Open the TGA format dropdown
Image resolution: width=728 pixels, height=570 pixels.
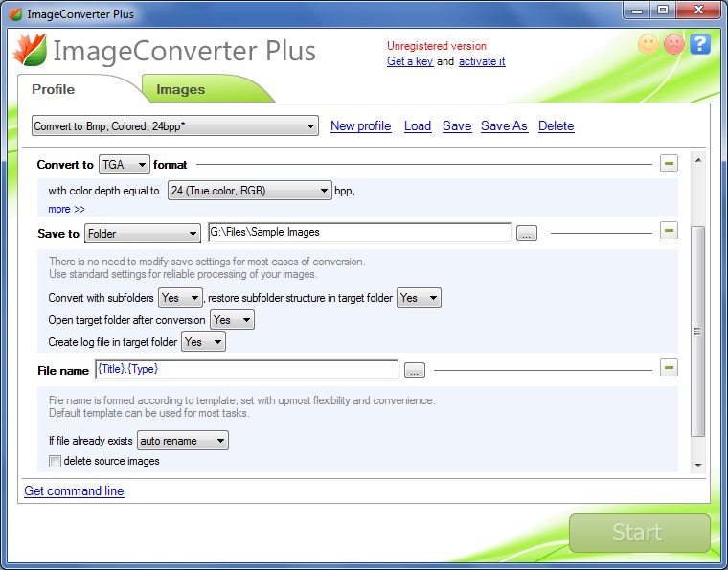point(124,165)
